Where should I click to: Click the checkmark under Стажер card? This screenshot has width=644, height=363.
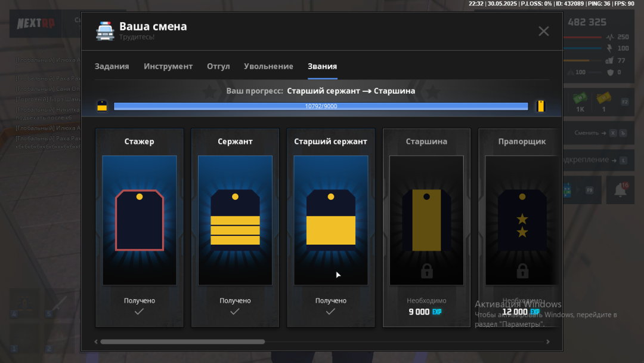(140, 312)
